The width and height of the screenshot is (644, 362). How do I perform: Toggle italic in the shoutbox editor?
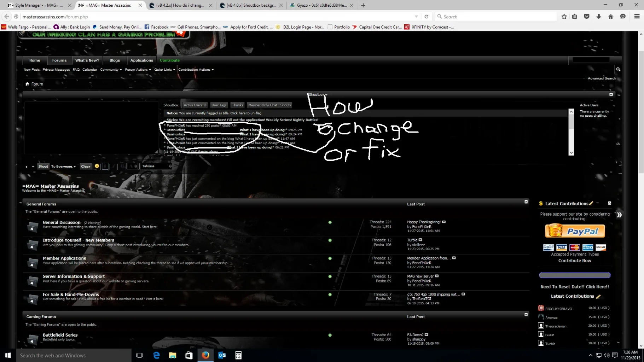click(114, 166)
